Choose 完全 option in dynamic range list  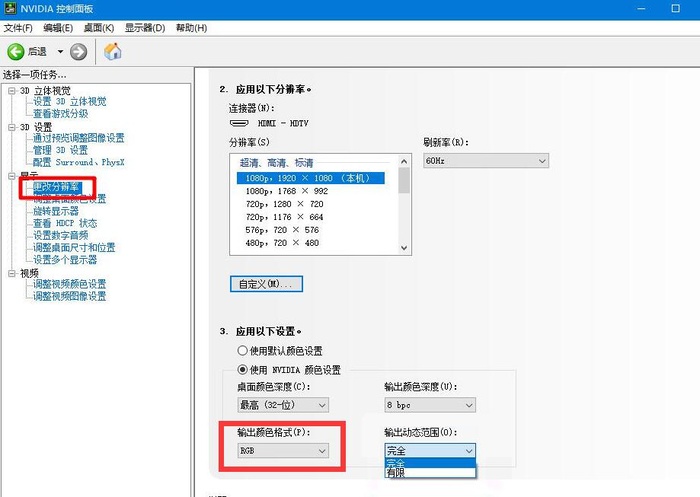pyautogui.click(x=430, y=463)
